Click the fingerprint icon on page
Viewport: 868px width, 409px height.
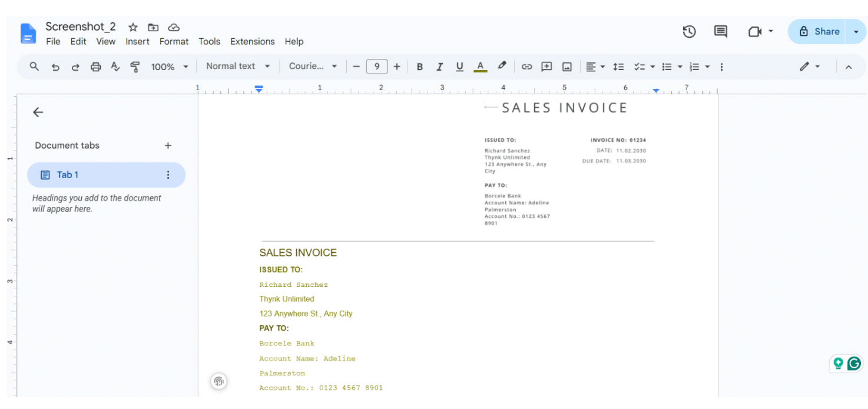click(x=219, y=381)
